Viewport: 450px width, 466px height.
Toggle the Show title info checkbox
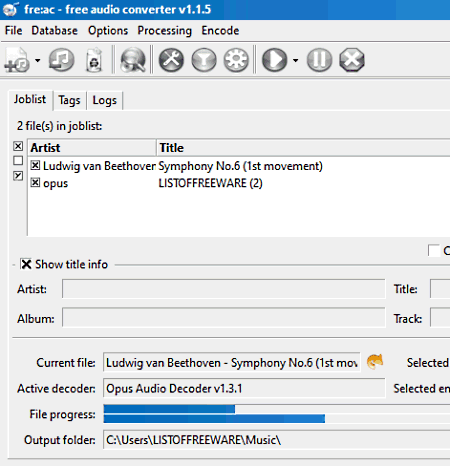pyautogui.click(x=26, y=264)
